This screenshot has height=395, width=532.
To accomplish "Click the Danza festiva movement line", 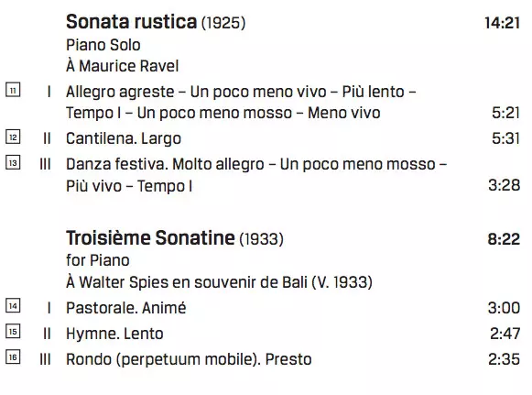I will 256,175.
